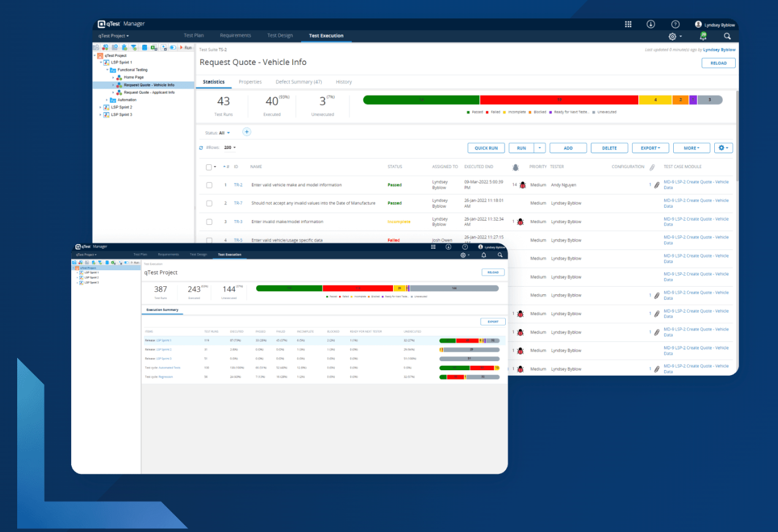Click the search magnifier in the top bar
Screen dimensions: 778x532
coord(727,36)
